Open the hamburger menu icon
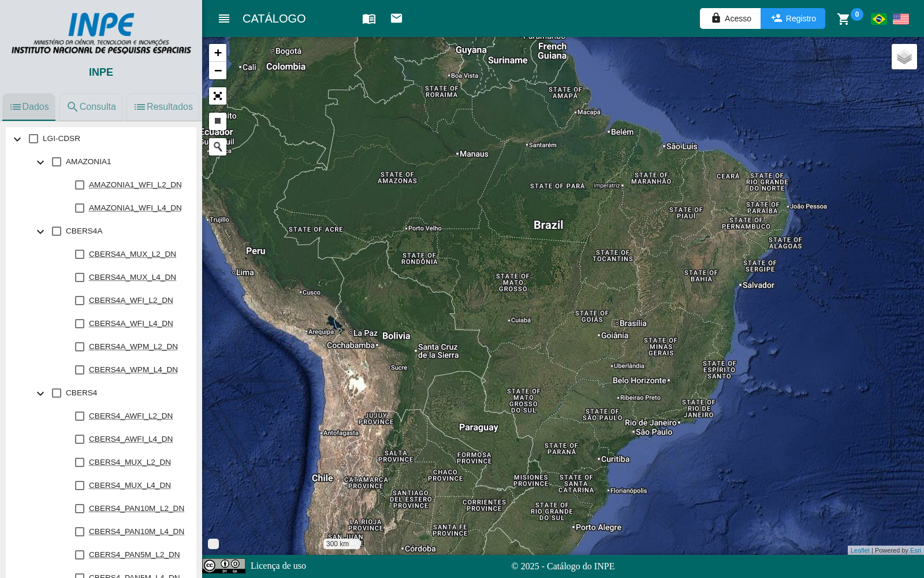Image resolution: width=924 pixels, height=578 pixels. point(224,18)
